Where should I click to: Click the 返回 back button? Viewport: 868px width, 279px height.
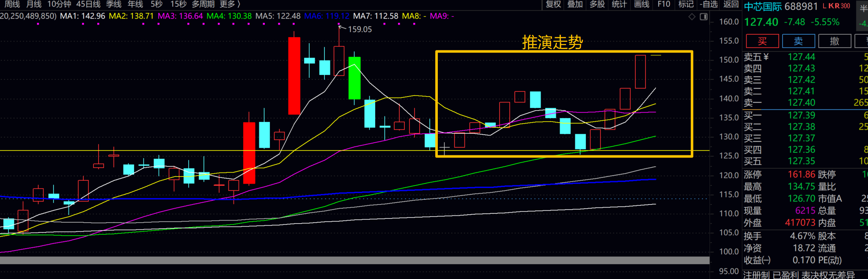731,4
